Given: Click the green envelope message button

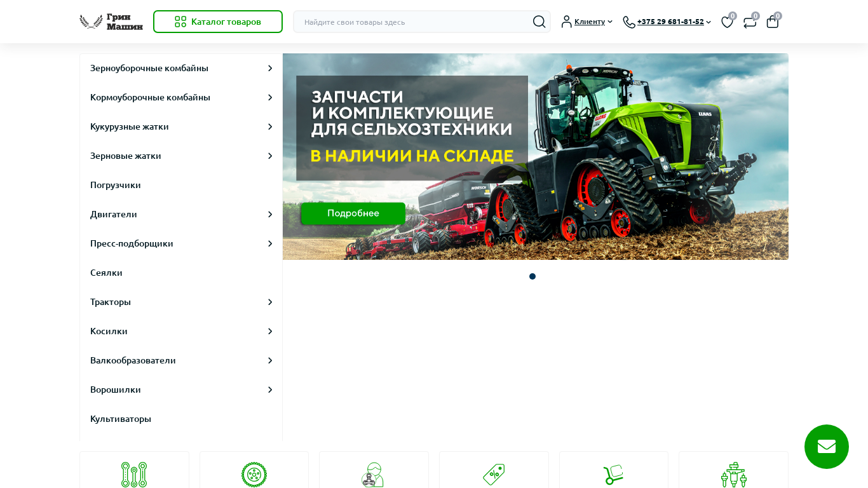Looking at the screenshot, I should point(826,447).
